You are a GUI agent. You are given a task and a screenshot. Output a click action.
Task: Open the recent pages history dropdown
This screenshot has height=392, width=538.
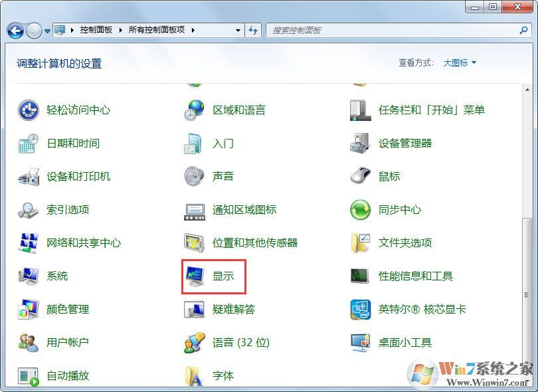click(x=46, y=30)
